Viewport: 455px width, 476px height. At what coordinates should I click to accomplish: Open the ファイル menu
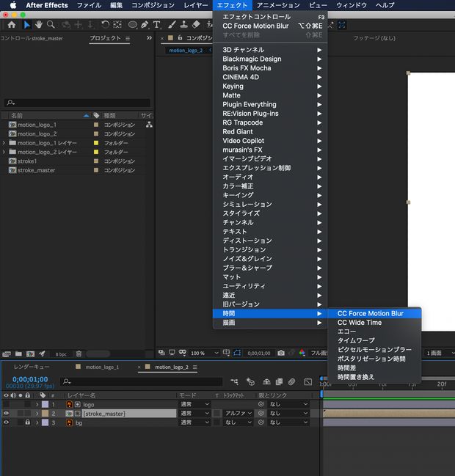tap(89, 5)
